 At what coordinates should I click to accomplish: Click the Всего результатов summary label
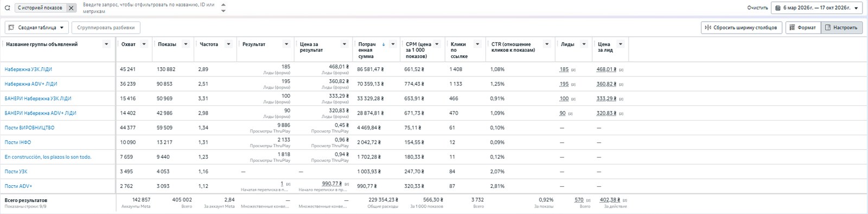(x=26, y=200)
